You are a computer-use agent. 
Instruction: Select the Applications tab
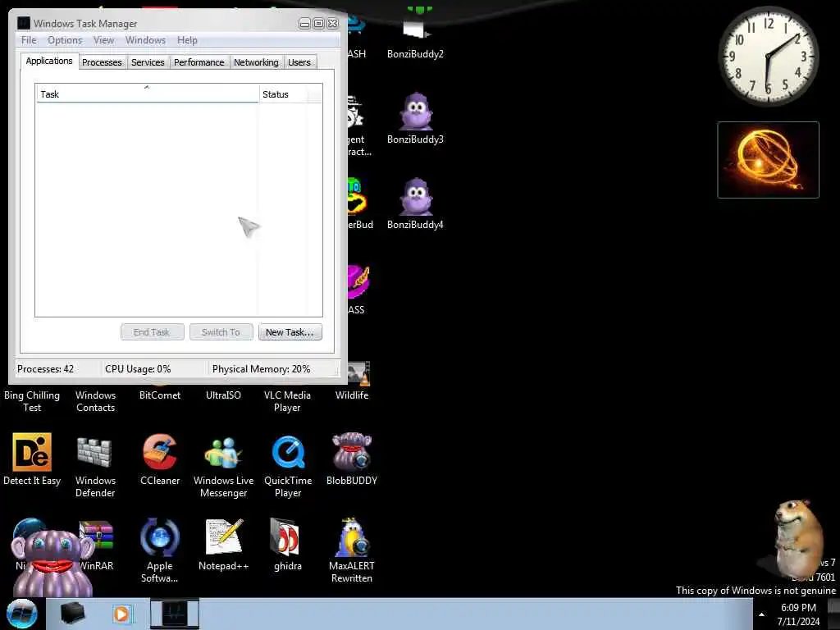(x=49, y=61)
